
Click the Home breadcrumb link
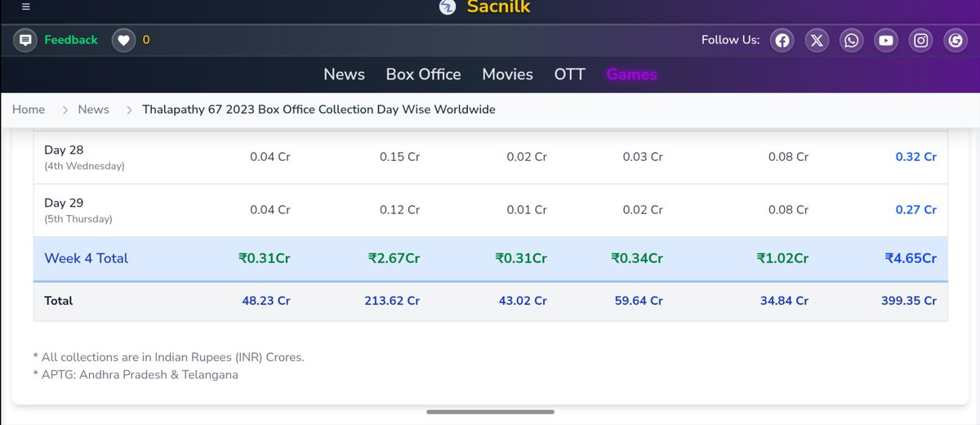point(29,110)
